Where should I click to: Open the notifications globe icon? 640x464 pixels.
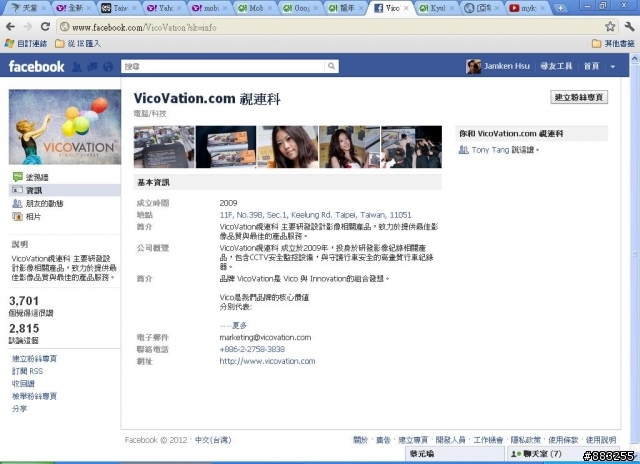click(x=108, y=67)
